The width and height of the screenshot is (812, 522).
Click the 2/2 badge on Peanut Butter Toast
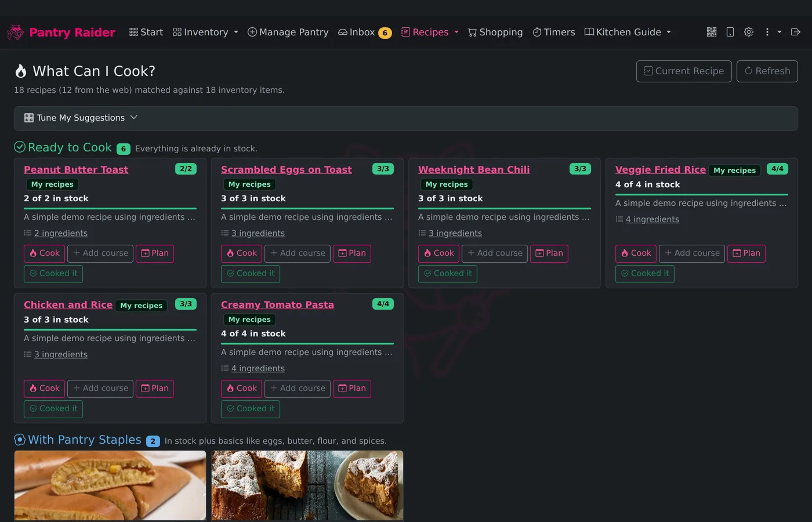(186, 169)
